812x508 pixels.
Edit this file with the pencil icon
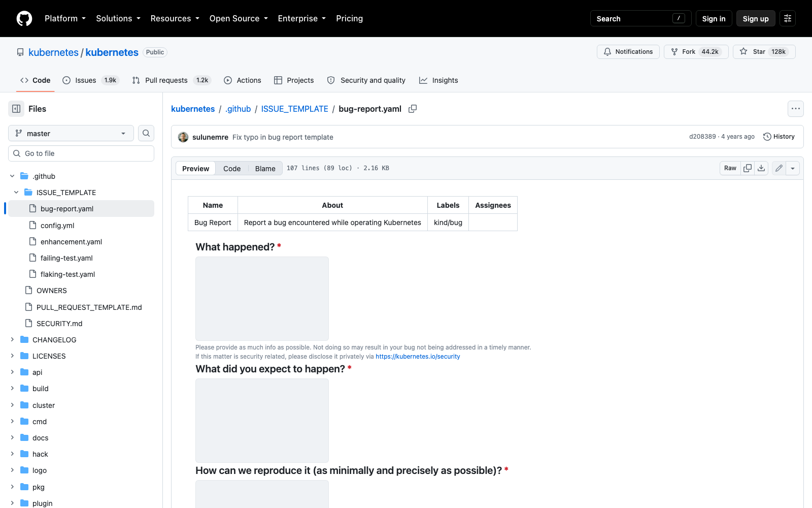pyautogui.click(x=779, y=168)
